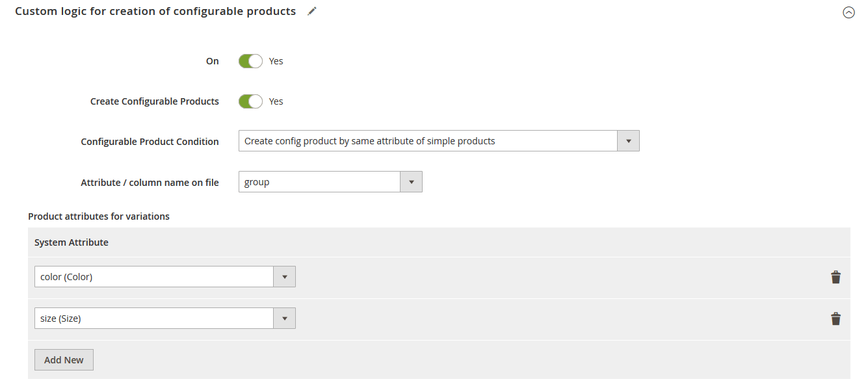This screenshot has width=868, height=390.
Task: Open the color (Color) system attribute dropdown
Action: [165, 277]
